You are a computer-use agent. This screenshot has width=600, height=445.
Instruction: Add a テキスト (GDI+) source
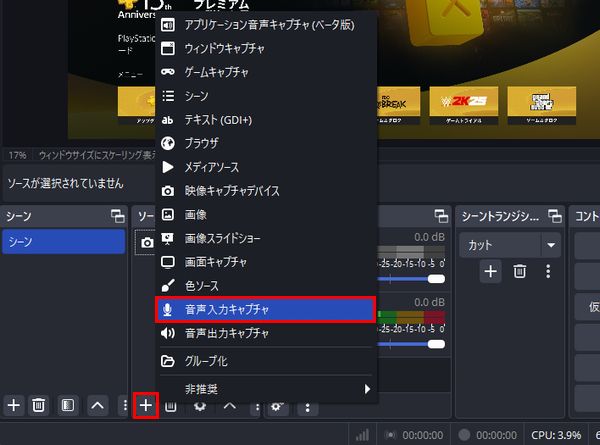[x=266, y=120]
